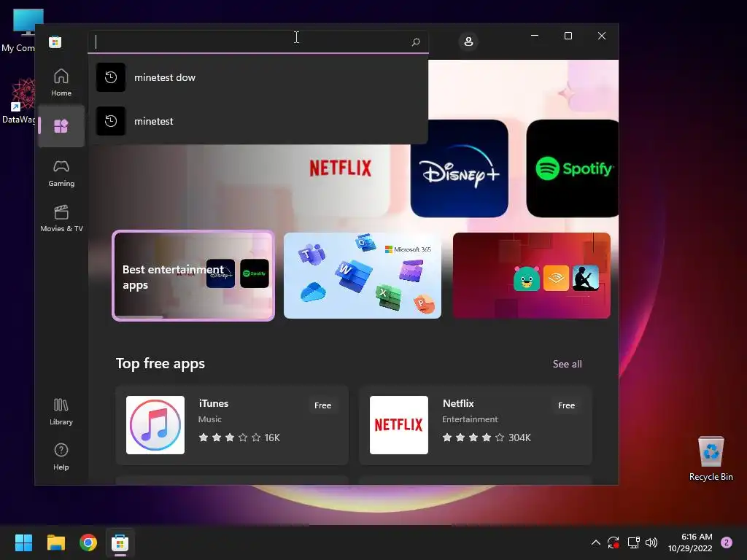Click Free button for Netflix
Image resolution: width=747 pixels, height=560 pixels.
[566, 405]
